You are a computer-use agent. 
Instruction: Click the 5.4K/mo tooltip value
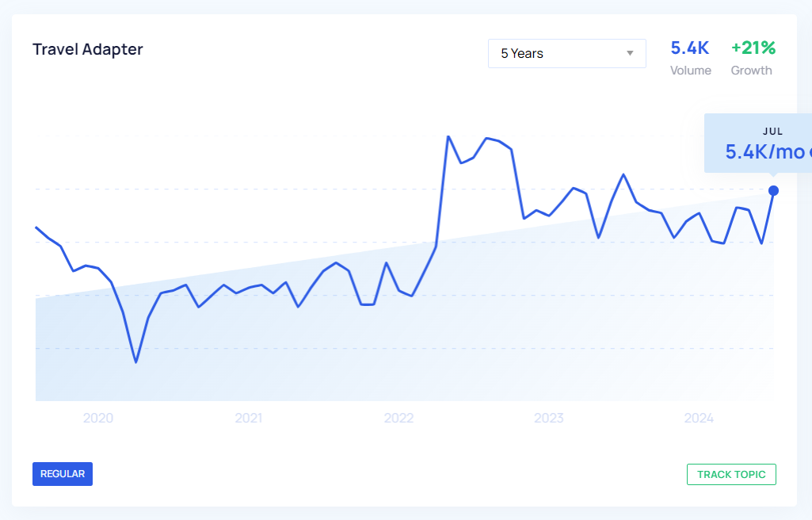click(764, 152)
